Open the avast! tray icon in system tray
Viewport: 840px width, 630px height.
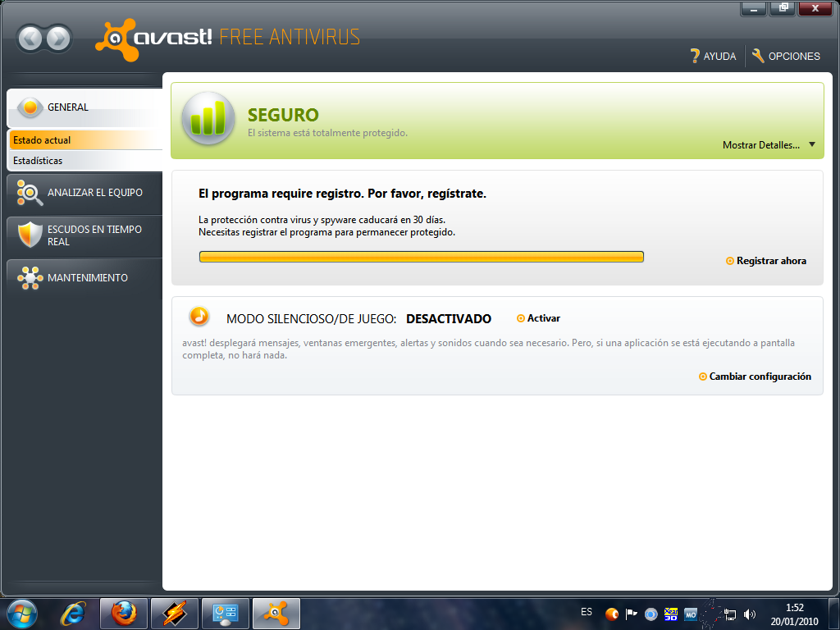click(x=610, y=613)
